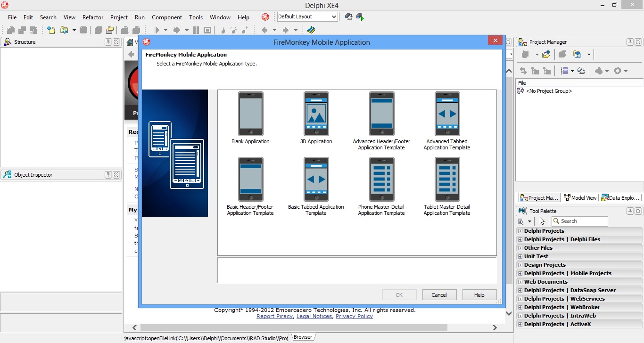
Task: Open the Report Piracy link
Action: [275, 316]
